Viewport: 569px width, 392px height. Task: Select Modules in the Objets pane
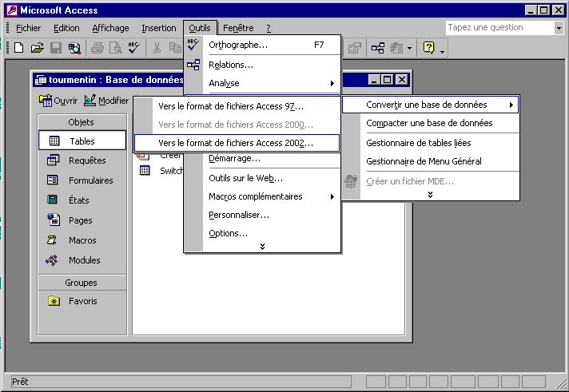[82, 260]
